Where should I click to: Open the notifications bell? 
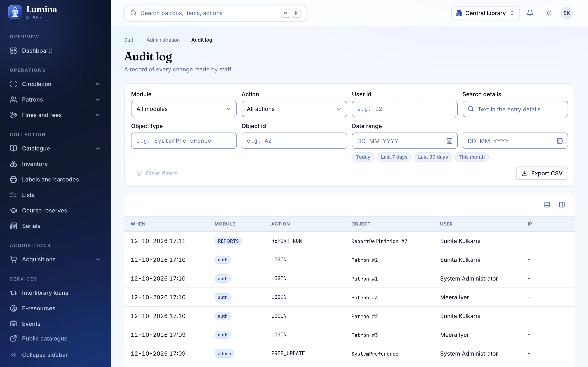pos(530,13)
